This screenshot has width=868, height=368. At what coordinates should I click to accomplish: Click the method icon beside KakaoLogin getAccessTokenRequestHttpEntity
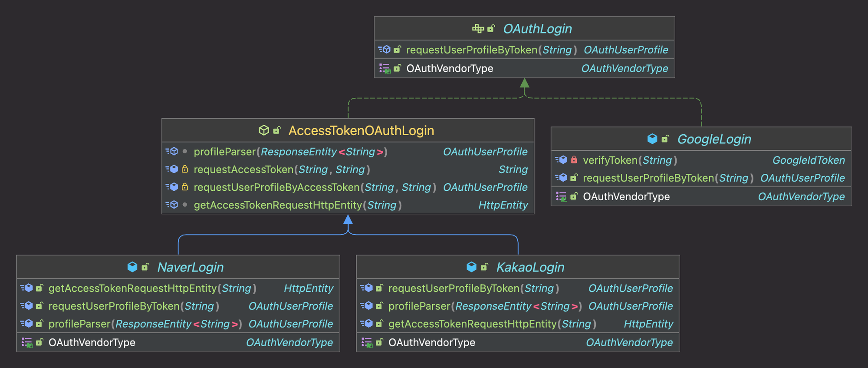(366, 324)
